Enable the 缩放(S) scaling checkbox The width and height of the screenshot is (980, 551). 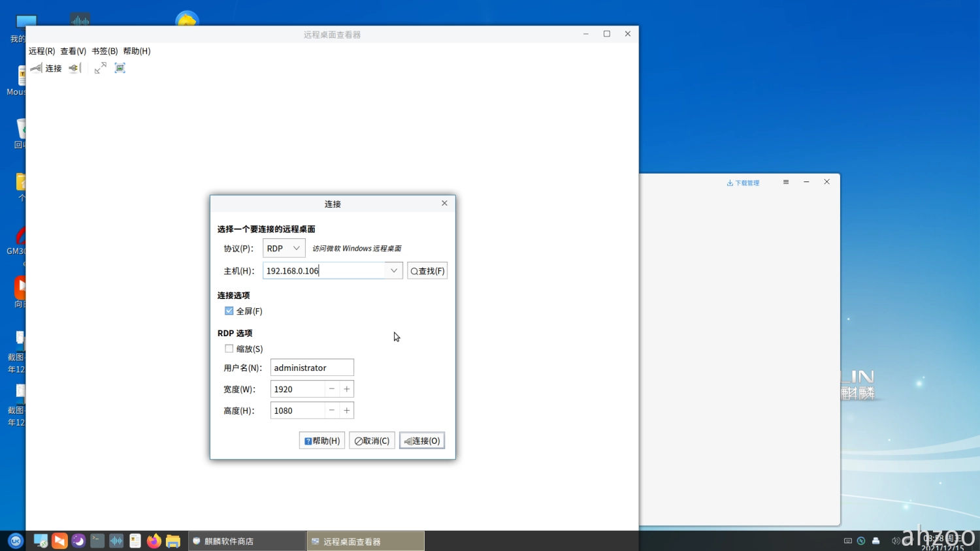(229, 349)
